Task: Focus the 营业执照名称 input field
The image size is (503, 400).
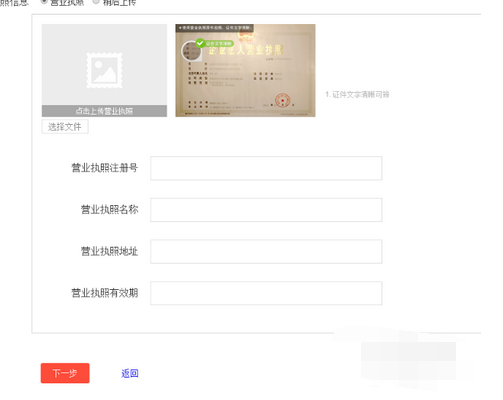Action: [266, 210]
